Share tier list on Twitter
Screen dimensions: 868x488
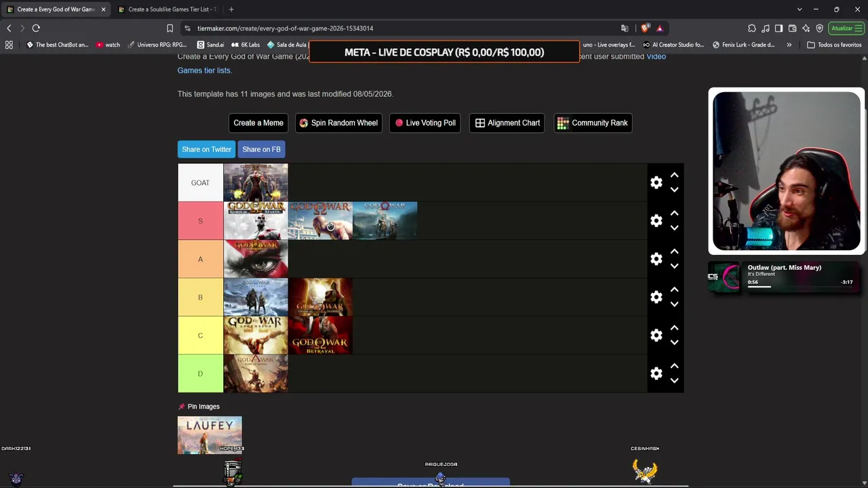[x=207, y=149]
